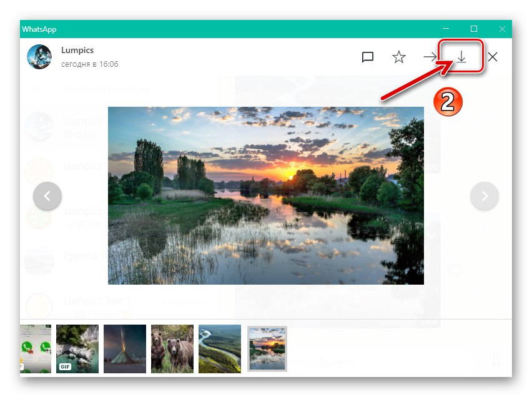532x397 pixels.
Task: Minimize the WhatsApp window
Action: click(x=445, y=29)
